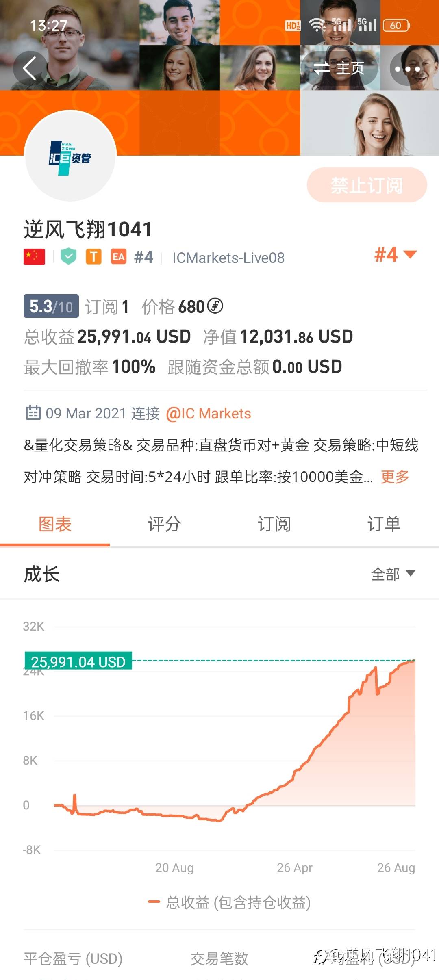Open the 全部 time range dropdown

pyautogui.click(x=393, y=574)
